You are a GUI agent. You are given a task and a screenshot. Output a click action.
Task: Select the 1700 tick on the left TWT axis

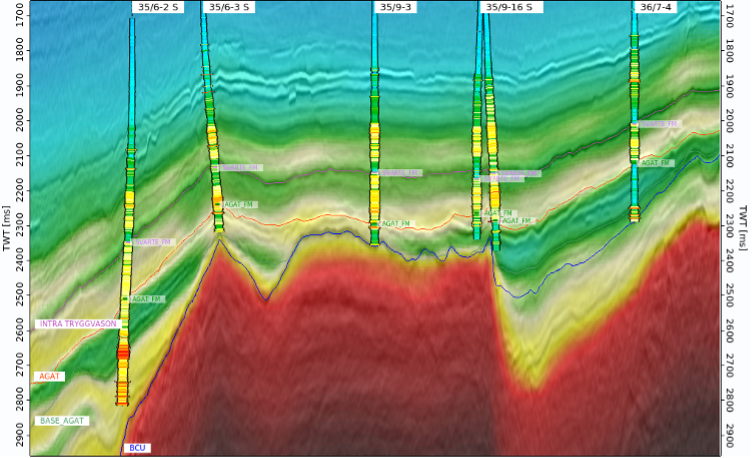click(20, 15)
